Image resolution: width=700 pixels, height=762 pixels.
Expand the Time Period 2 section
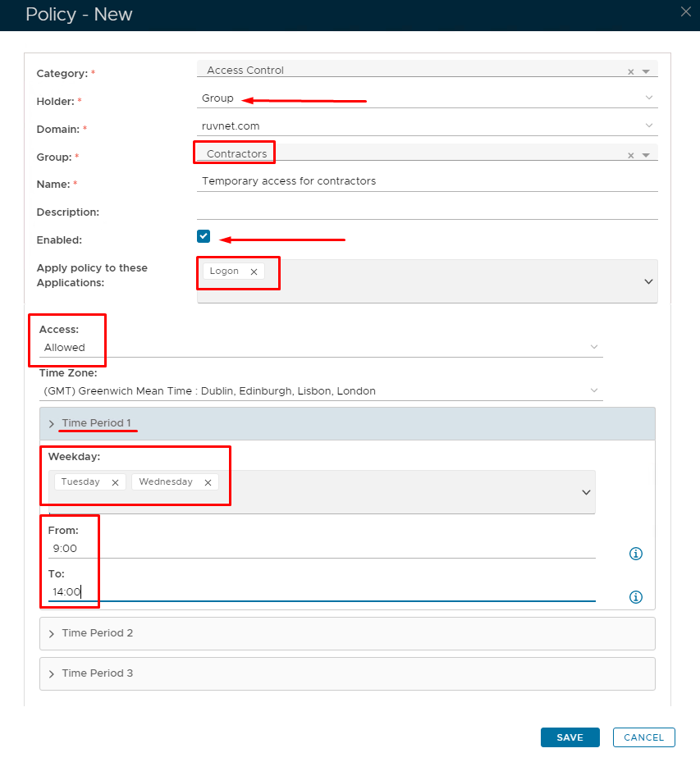[x=53, y=633]
